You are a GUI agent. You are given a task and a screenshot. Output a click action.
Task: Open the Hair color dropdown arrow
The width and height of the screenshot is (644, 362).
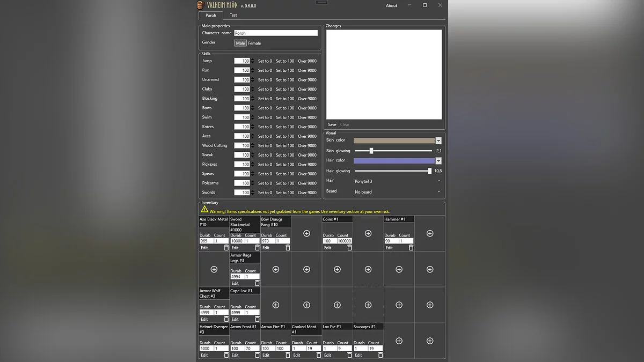(x=438, y=161)
